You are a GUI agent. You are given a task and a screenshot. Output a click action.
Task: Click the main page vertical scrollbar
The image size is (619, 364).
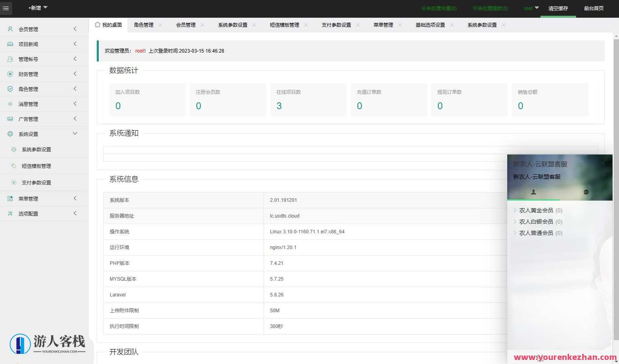(616, 190)
